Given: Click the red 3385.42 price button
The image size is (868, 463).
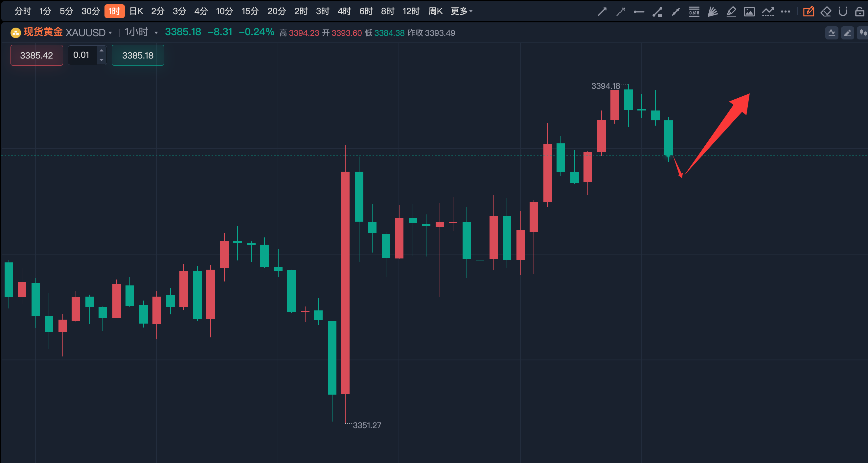Looking at the screenshot, I should coord(36,55).
